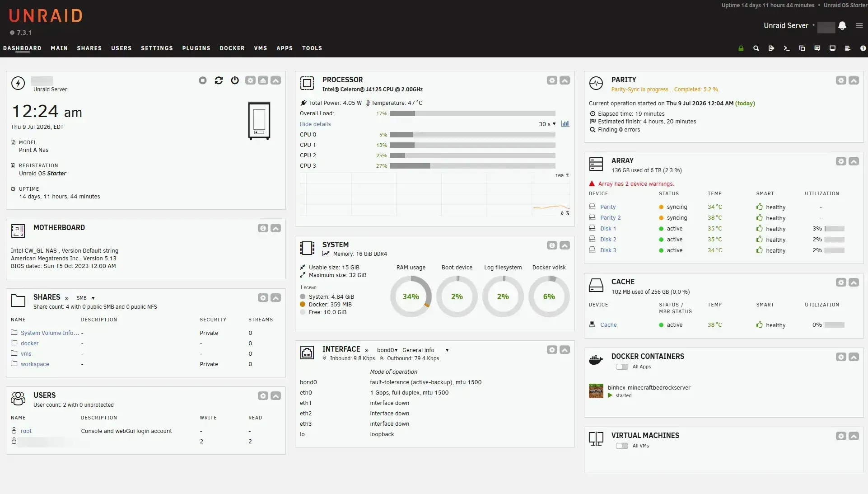This screenshot has width=868, height=494.
Task: Switch to the Plugins menu tab
Action: coord(196,48)
